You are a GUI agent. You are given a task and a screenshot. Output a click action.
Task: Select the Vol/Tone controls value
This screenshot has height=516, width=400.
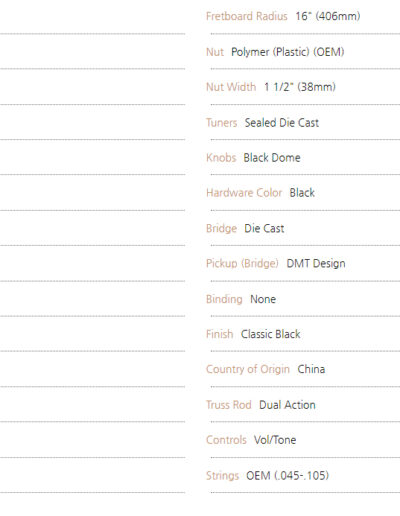[x=275, y=440]
